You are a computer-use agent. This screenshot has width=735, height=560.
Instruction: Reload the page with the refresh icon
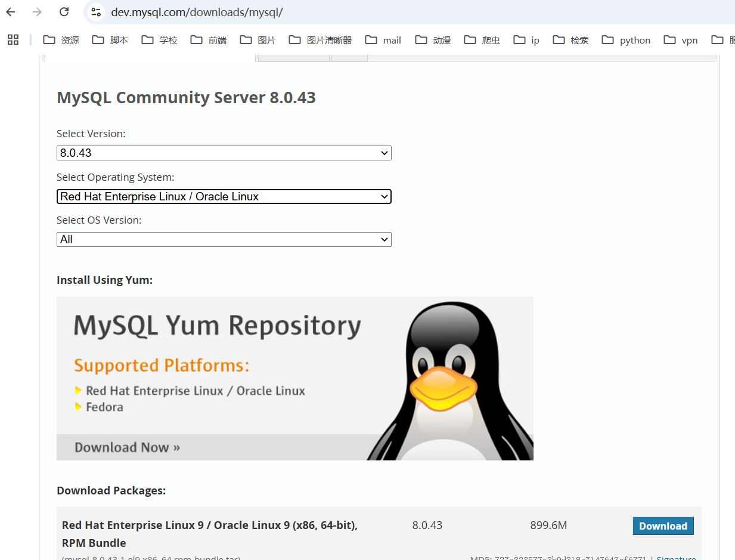coord(64,12)
